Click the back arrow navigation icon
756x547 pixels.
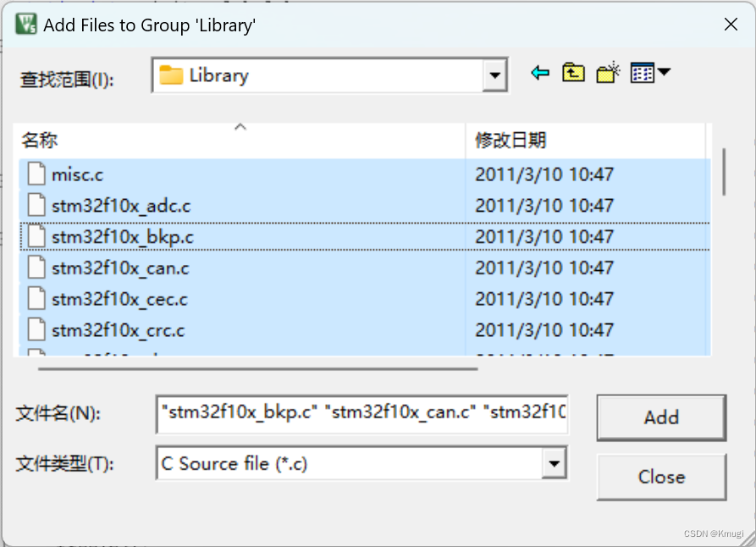(540, 74)
